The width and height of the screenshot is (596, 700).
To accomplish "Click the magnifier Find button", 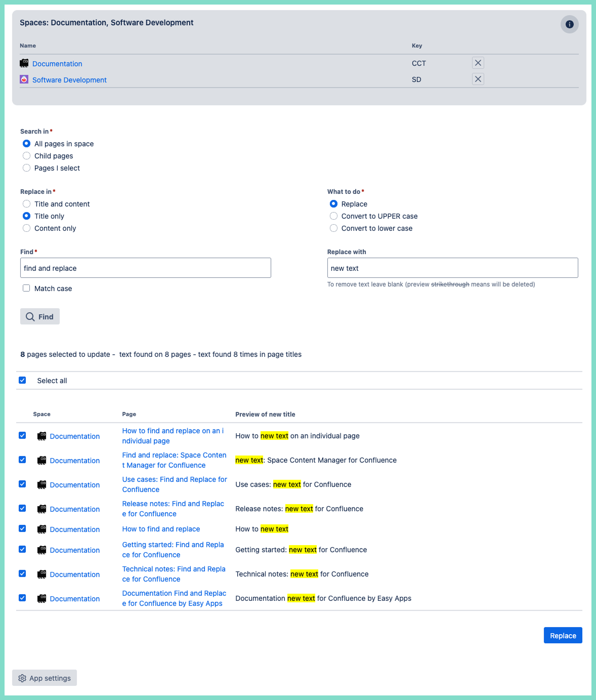I will click(x=40, y=316).
